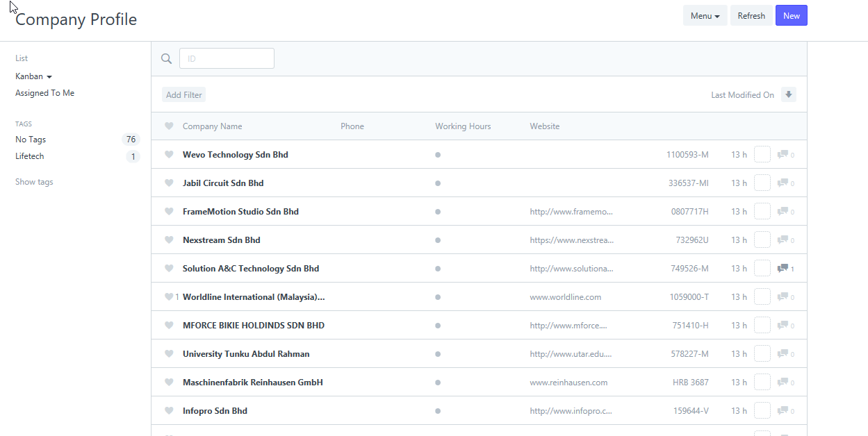Image resolution: width=868 pixels, height=436 pixels.
Task: Click www.worldline.com website text
Action: click(566, 297)
